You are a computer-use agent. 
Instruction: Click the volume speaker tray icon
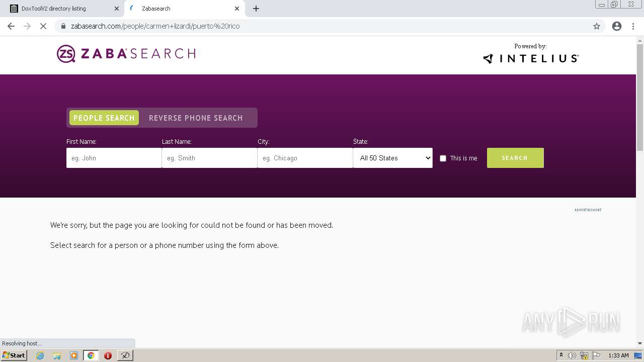(572, 355)
